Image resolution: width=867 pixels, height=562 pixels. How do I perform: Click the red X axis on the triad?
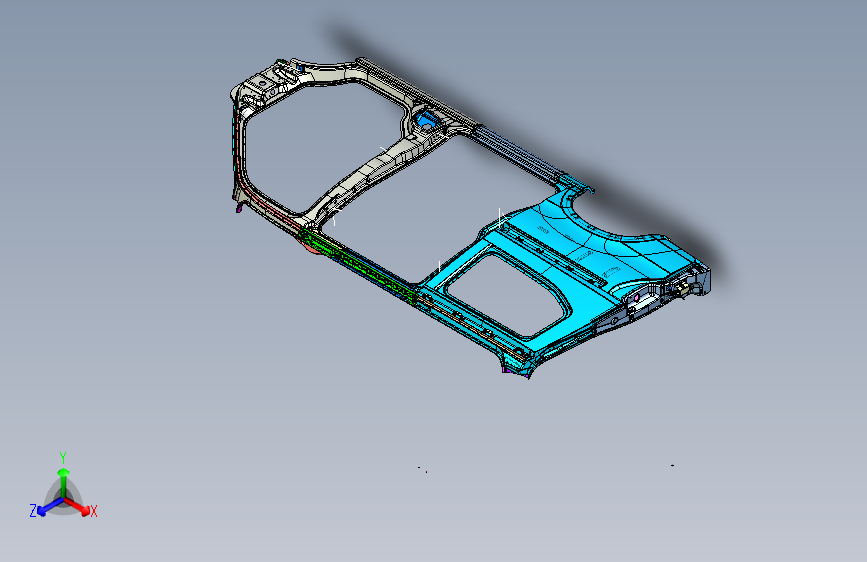pyautogui.click(x=79, y=507)
